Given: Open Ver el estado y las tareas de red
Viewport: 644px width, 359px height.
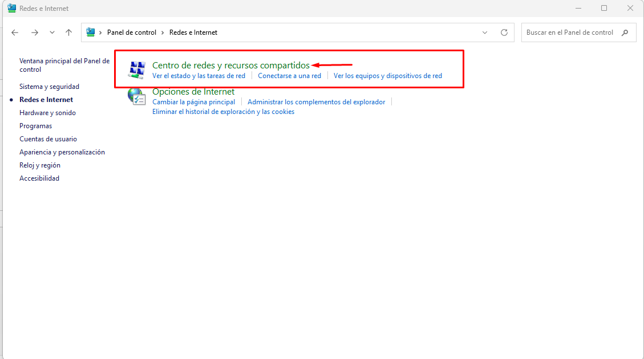Looking at the screenshot, I should tap(199, 76).
